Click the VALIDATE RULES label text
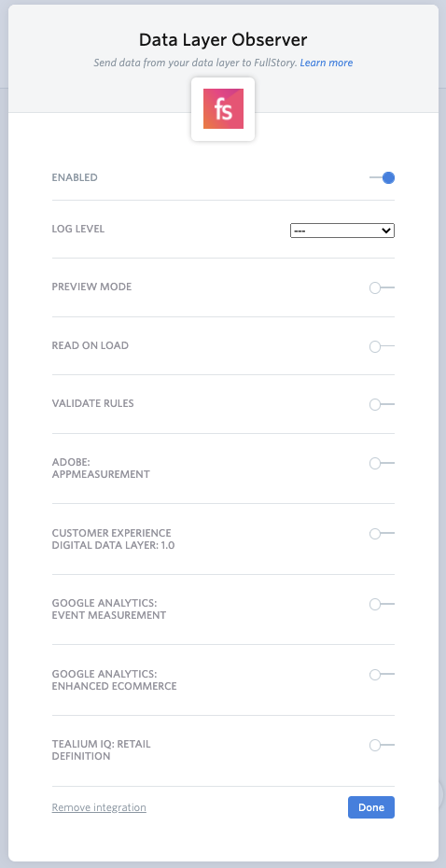 (93, 403)
